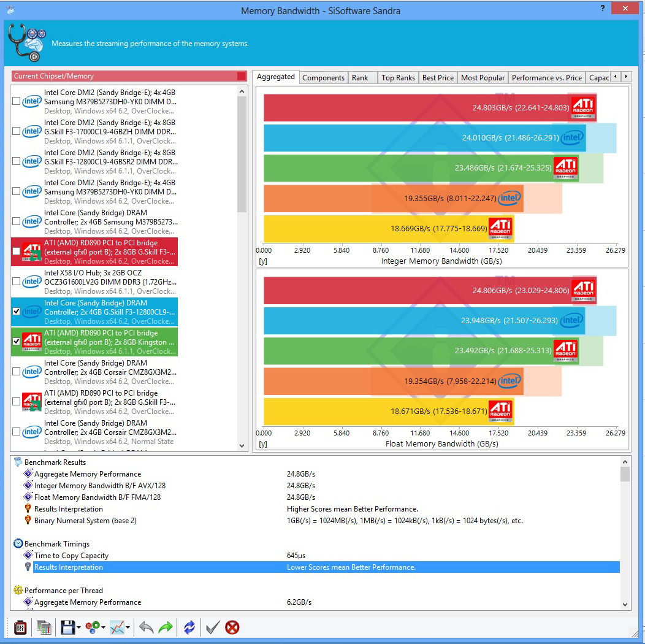Image resolution: width=645 pixels, height=644 pixels.
Task: Click Intel logo on 24.010GB/s integer bar
Action: [x=572, y=137]
